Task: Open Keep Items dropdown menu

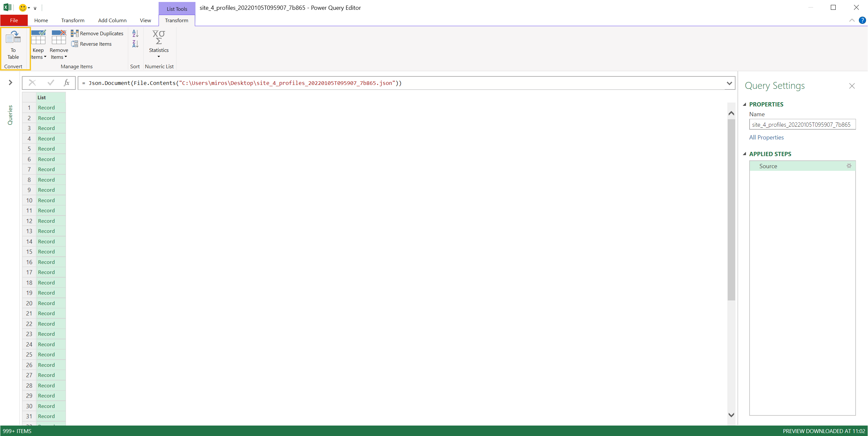Action: [x=38, y=54]
